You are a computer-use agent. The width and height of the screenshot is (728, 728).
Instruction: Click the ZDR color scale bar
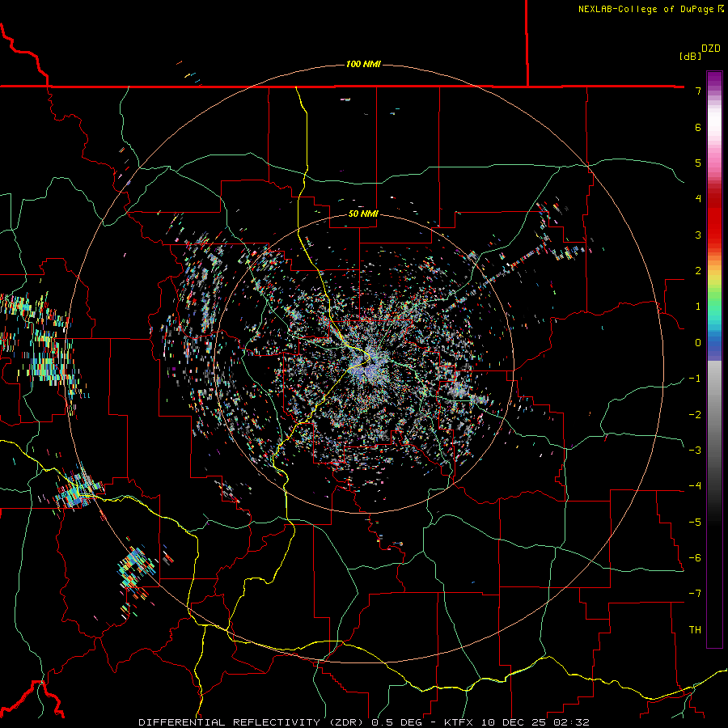(x=714, y=359)
